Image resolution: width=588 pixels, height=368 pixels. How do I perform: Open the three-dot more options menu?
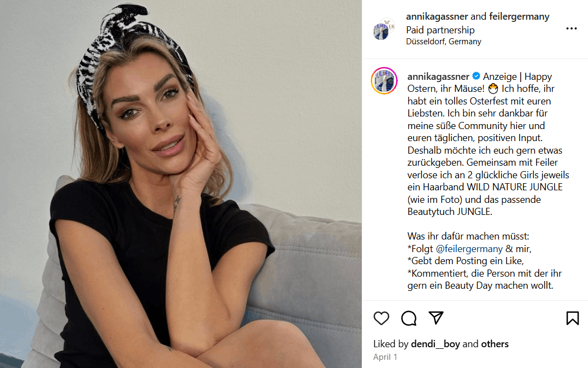pos(572,28)
